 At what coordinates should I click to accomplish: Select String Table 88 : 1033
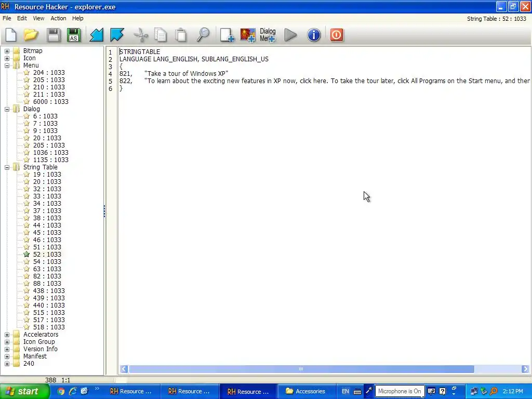pyautogui.click(x=47, y=284)
